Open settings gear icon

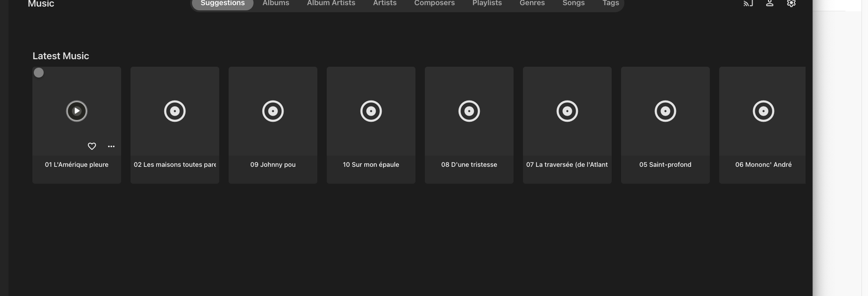point(791,3)
